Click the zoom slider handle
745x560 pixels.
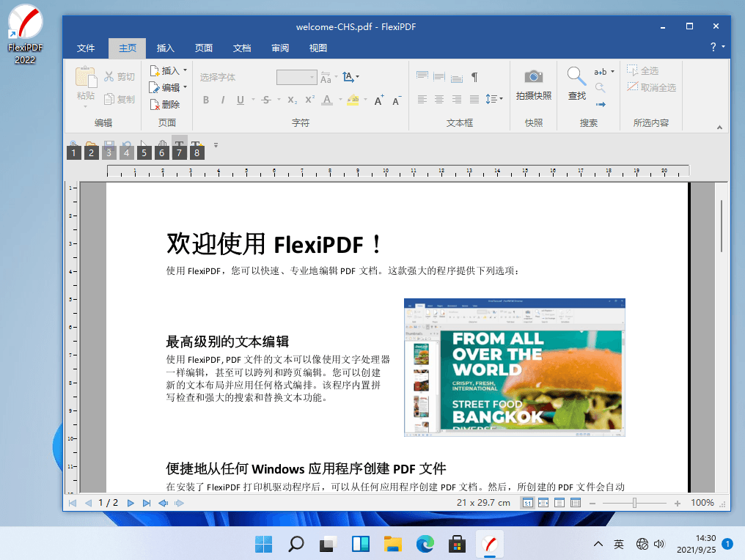tap(634, 504)
